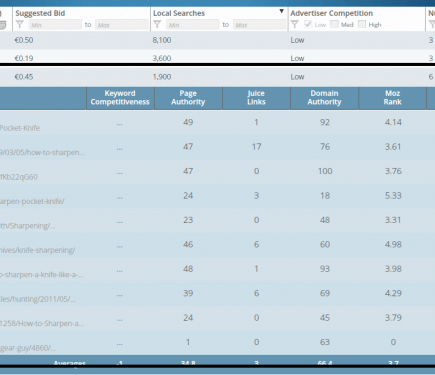Select the Moz Rank value 3.79

click(393, 318)
